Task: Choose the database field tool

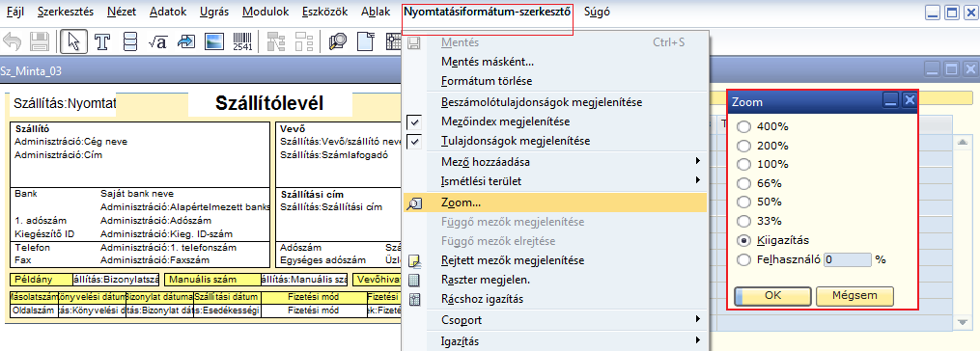Action: click(x=130, y=42)
